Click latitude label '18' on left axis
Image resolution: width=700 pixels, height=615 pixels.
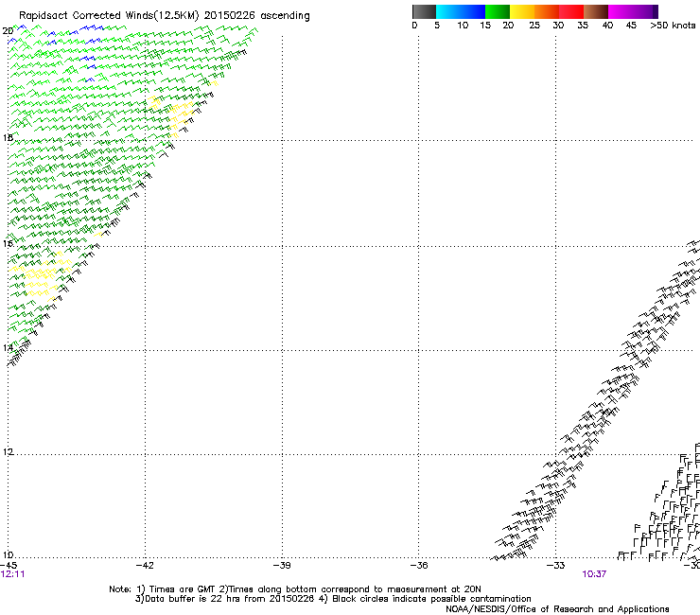point(8,137)
